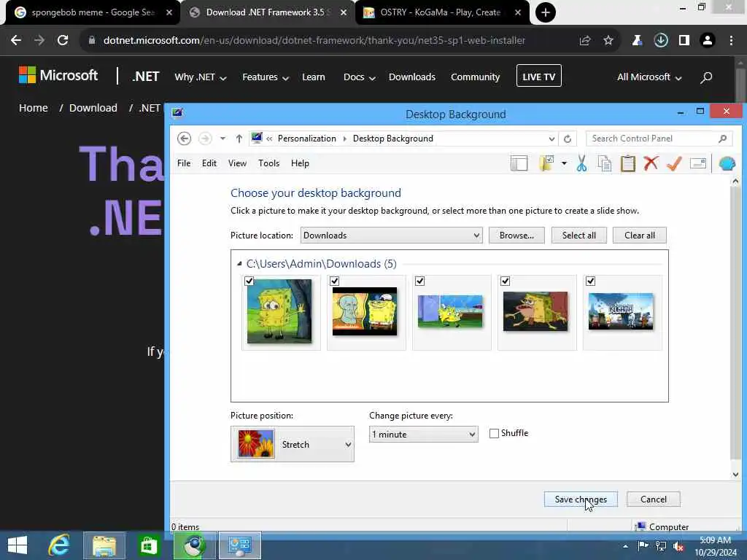Switch to the spongebob meme Google tab

[93, 12]
